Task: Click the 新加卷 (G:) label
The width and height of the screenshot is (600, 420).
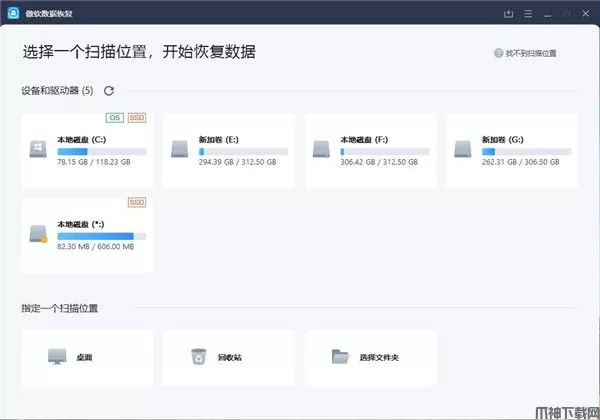Action: pyautogui.click(x=502, y=140)
